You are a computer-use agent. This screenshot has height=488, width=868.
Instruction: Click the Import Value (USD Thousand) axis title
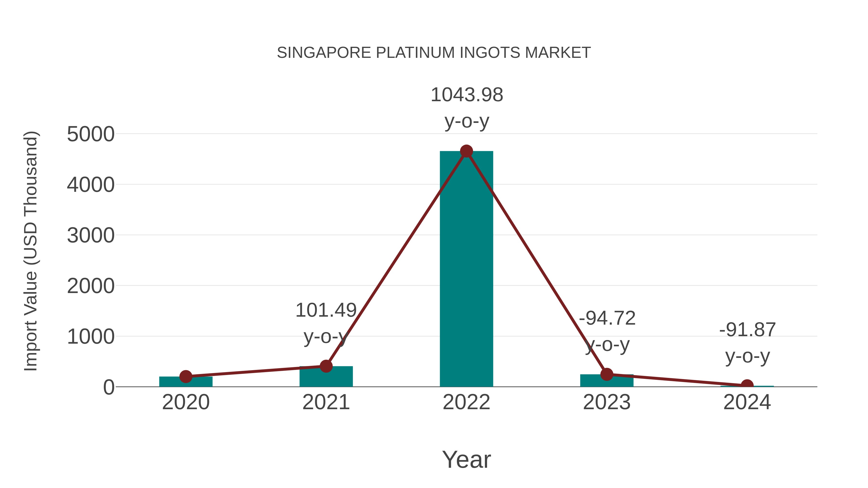31,251
